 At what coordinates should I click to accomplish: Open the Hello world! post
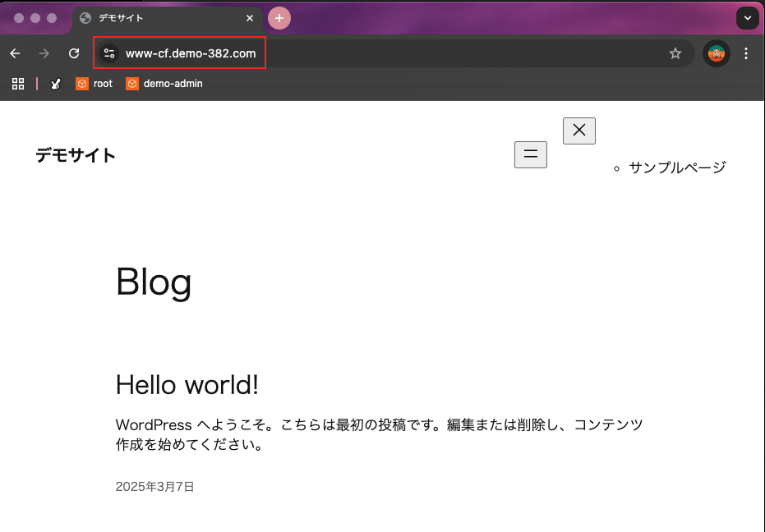click(x=187, y=385)
